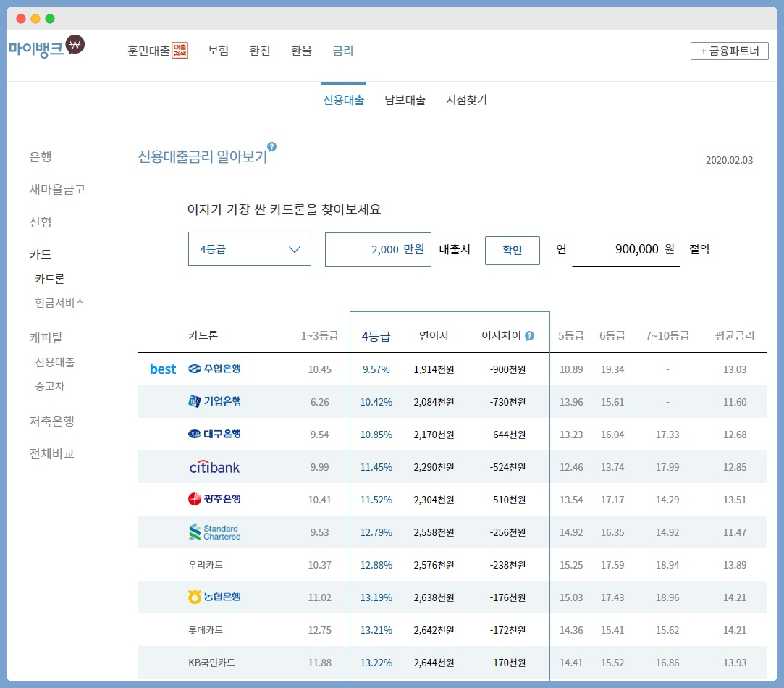
Task: Click the 대출검색 badge next to 훈민대출
Action: 180,51
